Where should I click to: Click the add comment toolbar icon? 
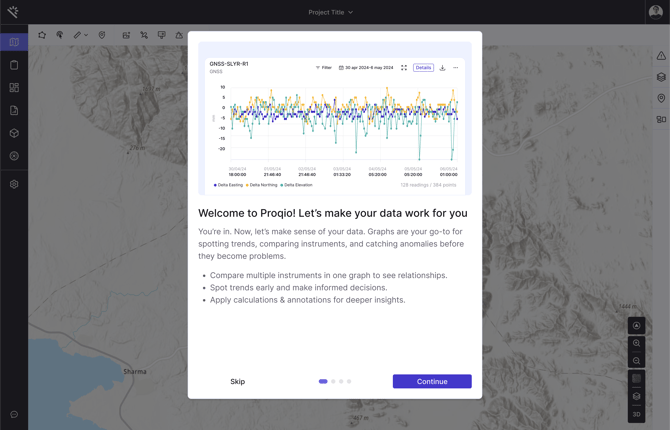(162, 35)
